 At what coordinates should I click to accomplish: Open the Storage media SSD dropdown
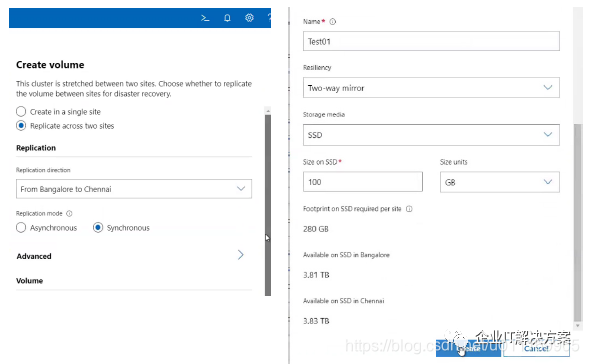(x=431, y=135)
